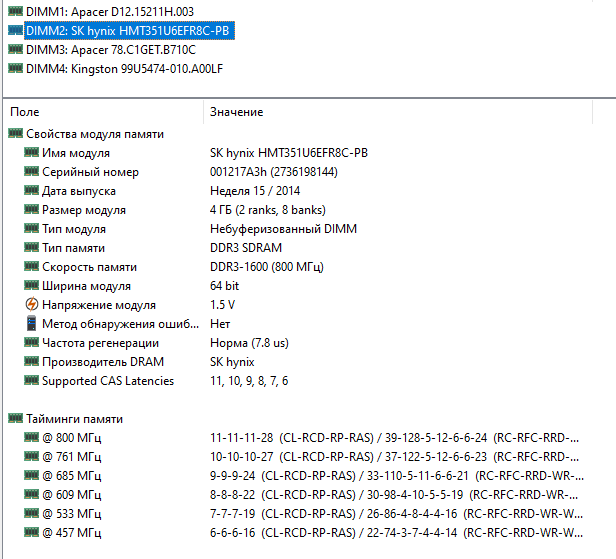Screen dimensions: 616x559
Task: Click icon beside @ 800 МГц
Action: (x=31, y=437)
